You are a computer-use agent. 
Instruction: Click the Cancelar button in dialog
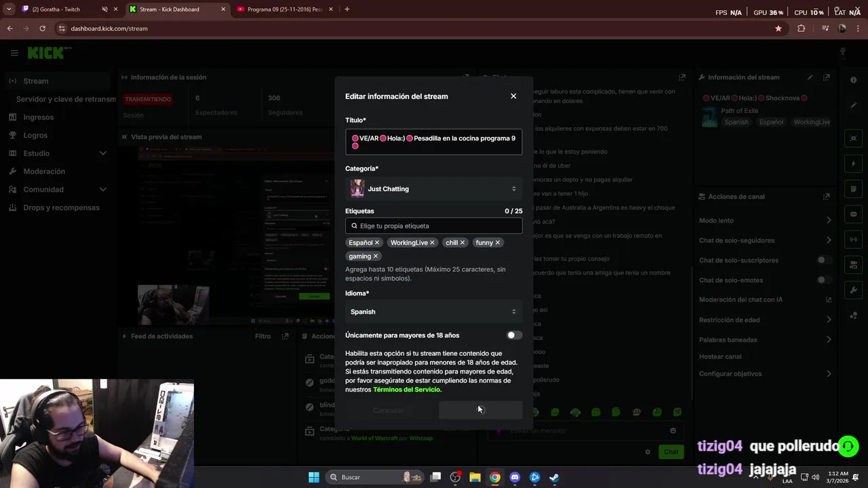point(389,410)
